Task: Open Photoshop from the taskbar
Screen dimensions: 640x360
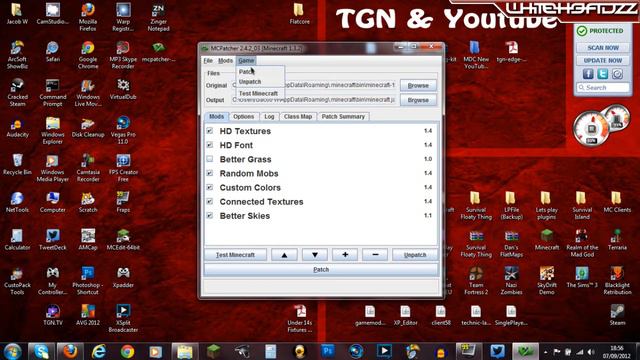Action: pyautogui.click(x=328, y=351)
